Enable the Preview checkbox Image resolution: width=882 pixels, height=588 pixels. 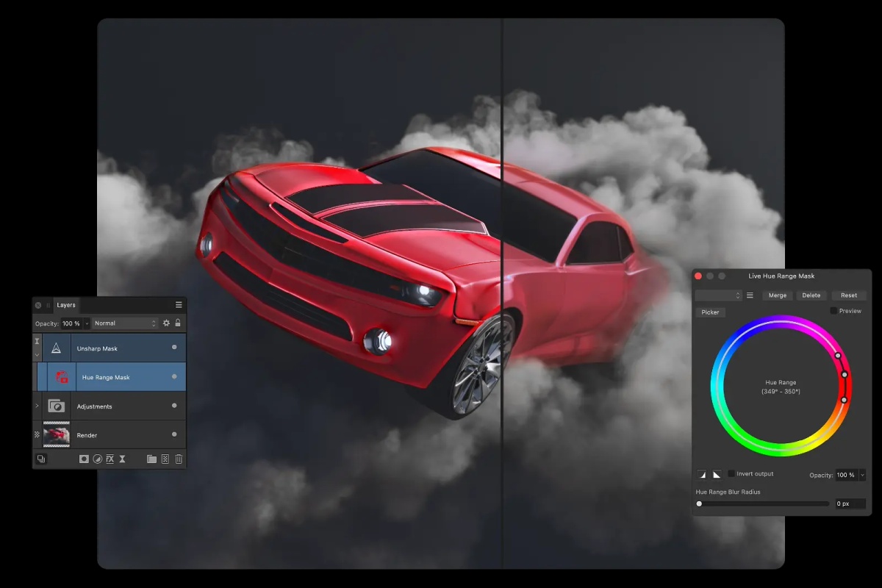coord(833,311)
